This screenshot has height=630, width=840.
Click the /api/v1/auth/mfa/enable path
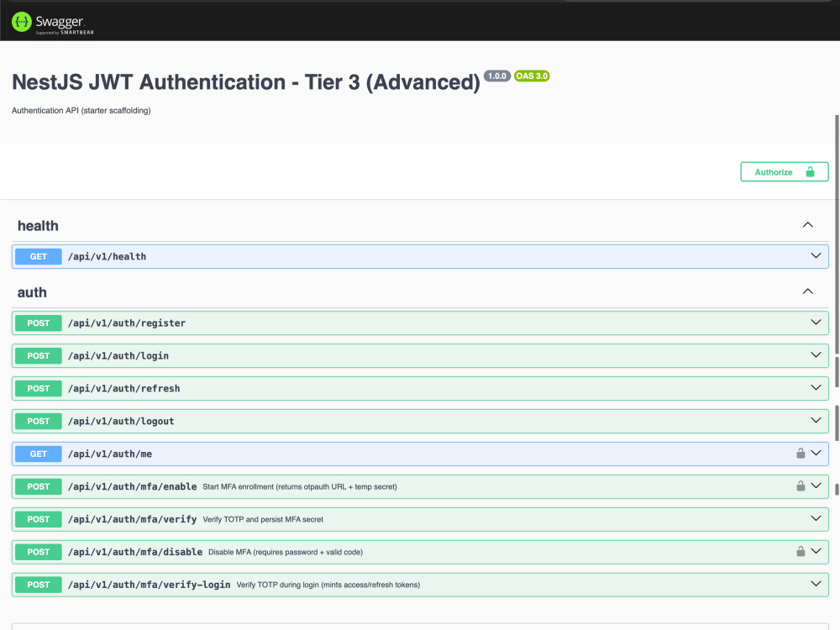point(133,486)
